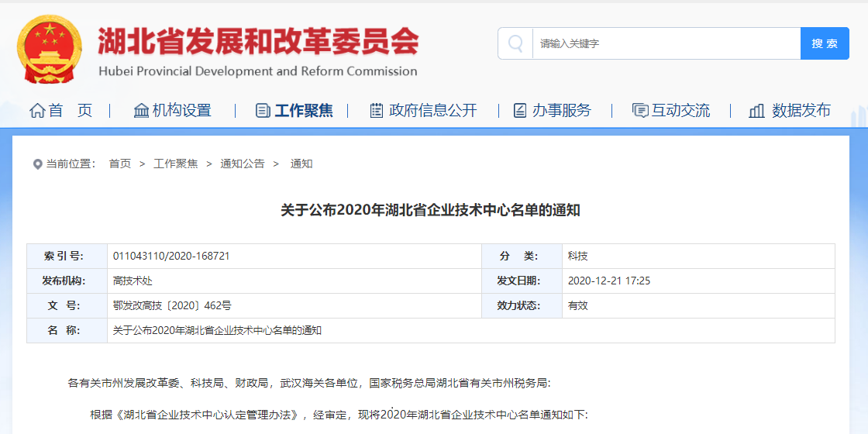The image size is (868, 434).
Task: Click the national emblem logo
Action: click(x=49, y=49)
